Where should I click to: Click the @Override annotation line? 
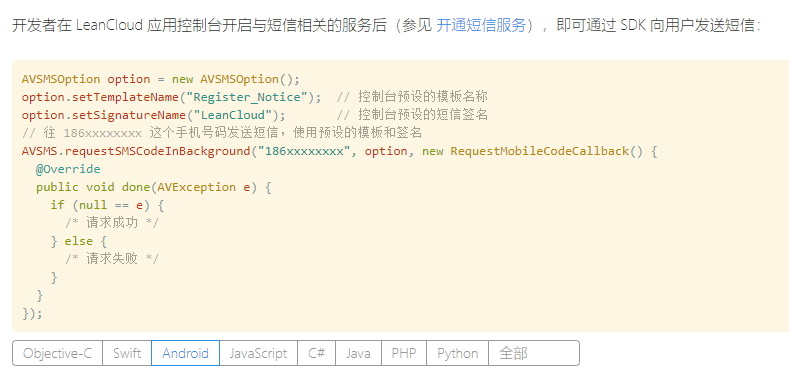(68, 169)
